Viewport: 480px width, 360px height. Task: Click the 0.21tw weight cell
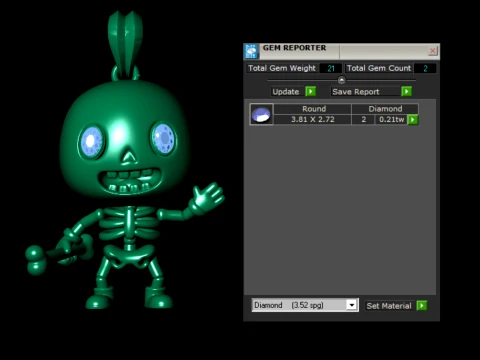[x=391, y=119]
